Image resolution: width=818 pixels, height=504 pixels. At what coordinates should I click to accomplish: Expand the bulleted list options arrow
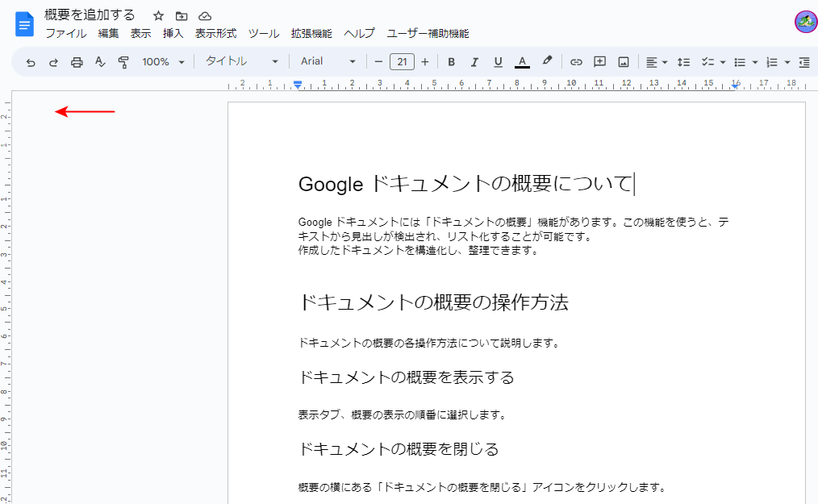coord(755,62)
